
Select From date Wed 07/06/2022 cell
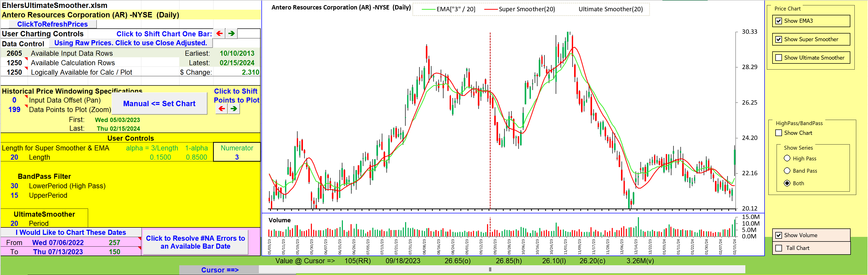pos(58,242)
